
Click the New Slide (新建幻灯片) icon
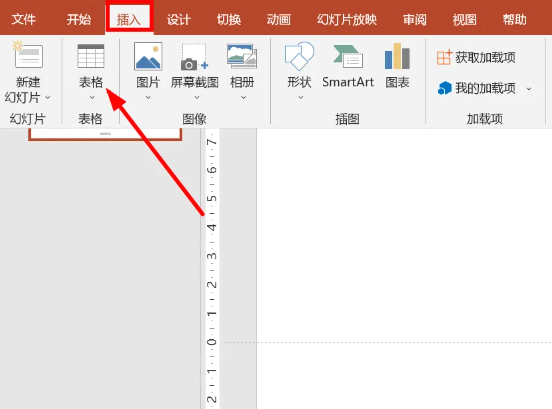coord(28,55)
